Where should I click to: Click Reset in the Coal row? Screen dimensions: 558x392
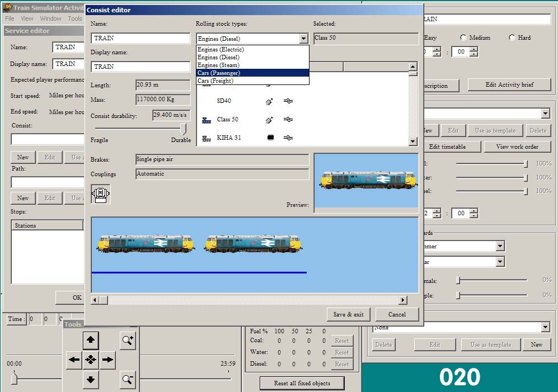(342, 341)
